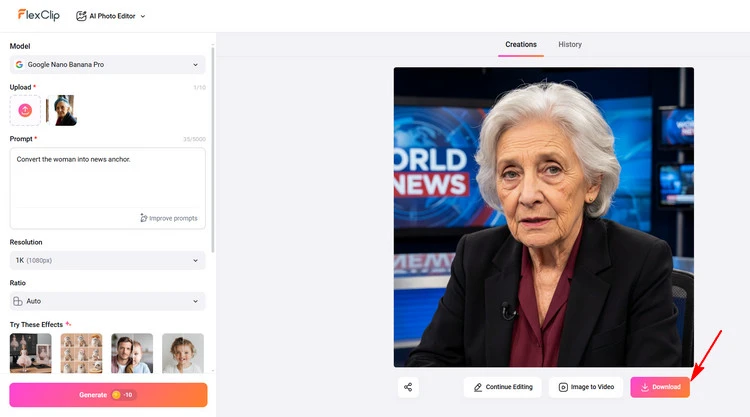Download the generated news anchor image
Viewport: 750px width, 417px height.
click(660, 387)
